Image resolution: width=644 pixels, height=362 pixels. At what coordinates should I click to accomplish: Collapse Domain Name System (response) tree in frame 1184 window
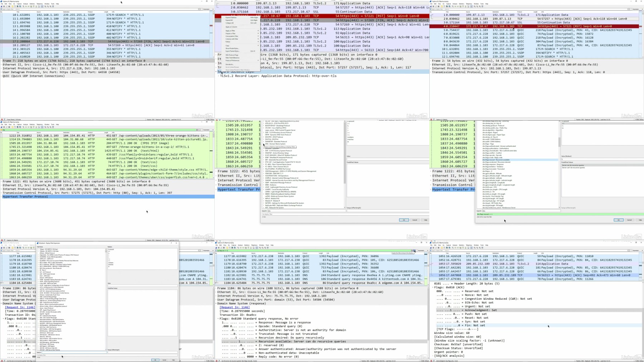[216, 303]
